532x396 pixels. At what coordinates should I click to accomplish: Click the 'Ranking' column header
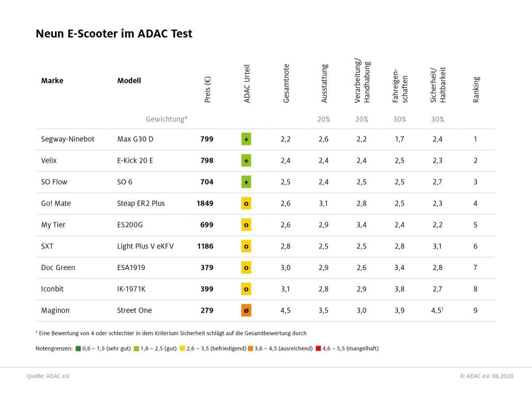tap(476, 90)
